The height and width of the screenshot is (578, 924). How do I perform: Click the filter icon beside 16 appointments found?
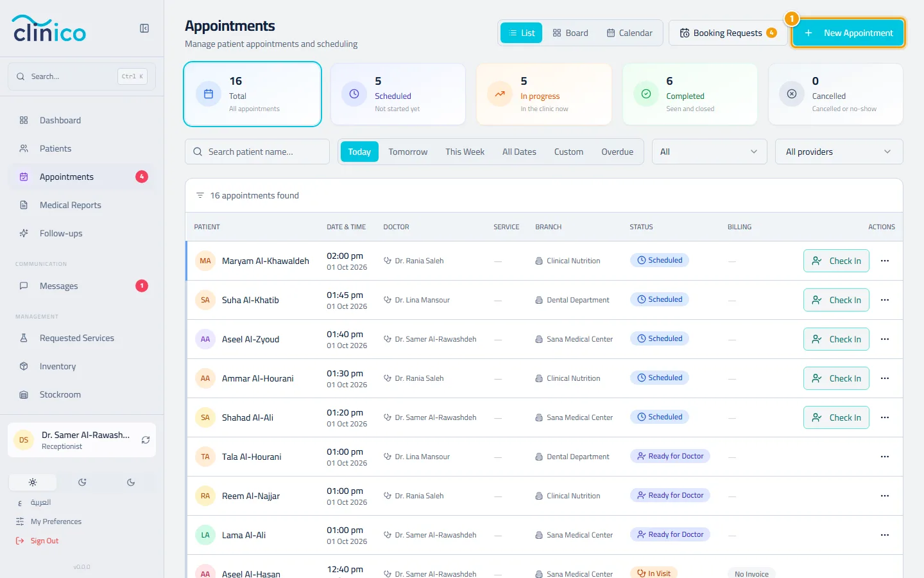coord(200,195)
